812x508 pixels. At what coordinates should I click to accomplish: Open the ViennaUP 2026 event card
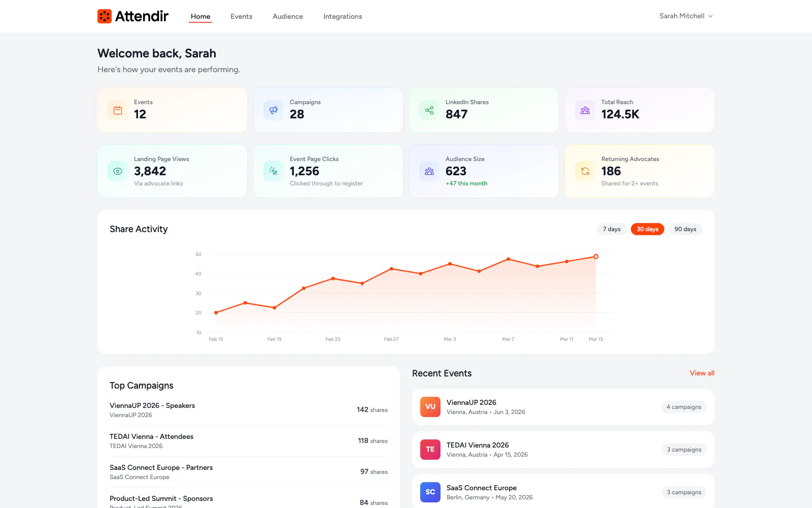click(x=563, y=407)
